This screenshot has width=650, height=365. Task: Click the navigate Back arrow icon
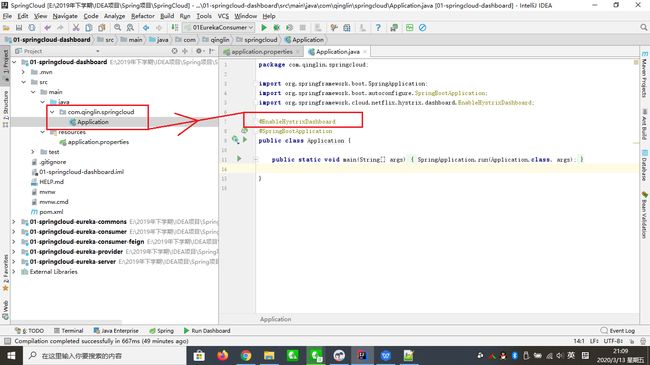146,28
